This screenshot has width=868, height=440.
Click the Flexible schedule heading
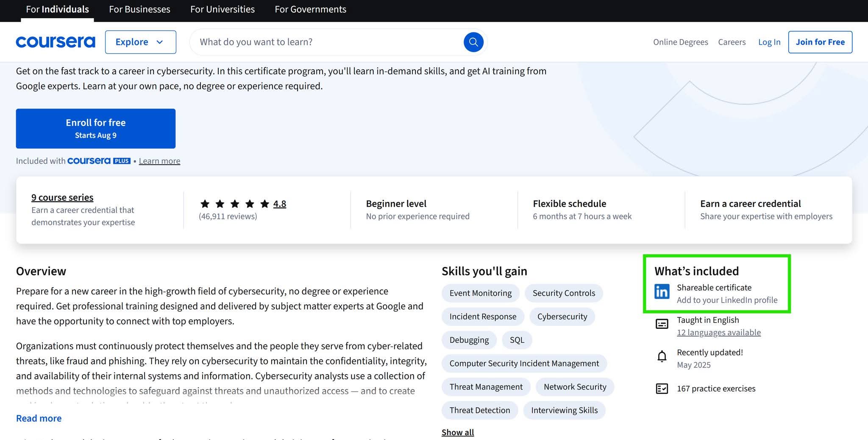(x=570, y=204)
